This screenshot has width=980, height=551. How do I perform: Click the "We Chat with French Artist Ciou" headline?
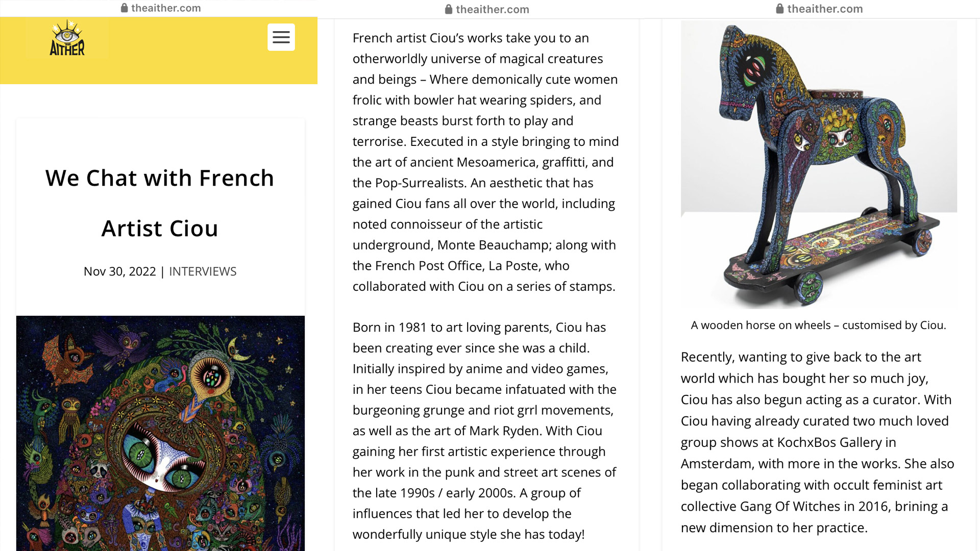tap(160, 203)
